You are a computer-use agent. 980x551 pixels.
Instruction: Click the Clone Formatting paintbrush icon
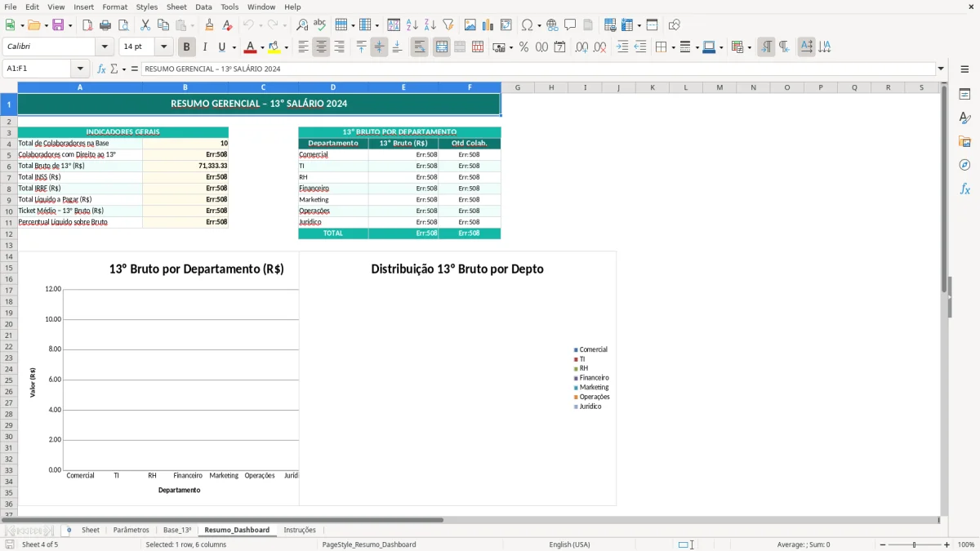[x=210, y=25]
